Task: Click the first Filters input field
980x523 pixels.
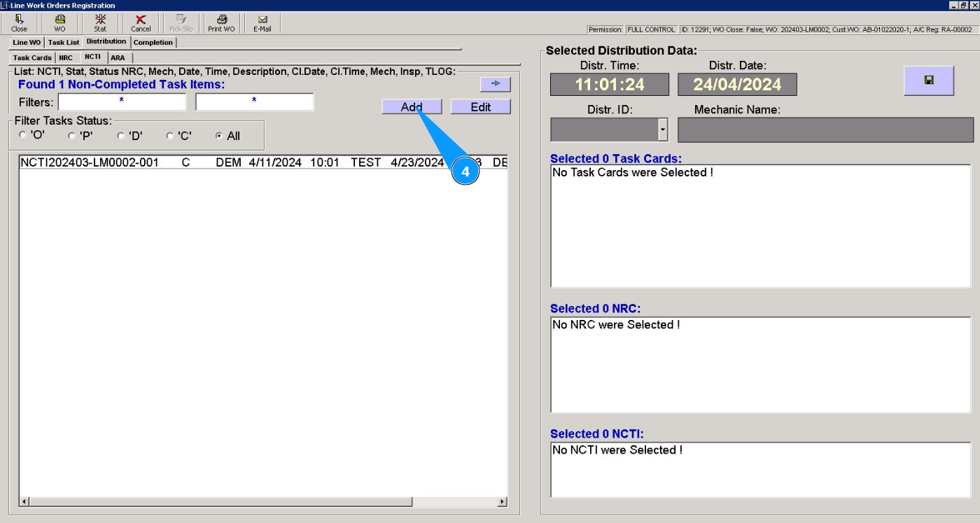Action: pyautogui.click(x=122, y=102)
